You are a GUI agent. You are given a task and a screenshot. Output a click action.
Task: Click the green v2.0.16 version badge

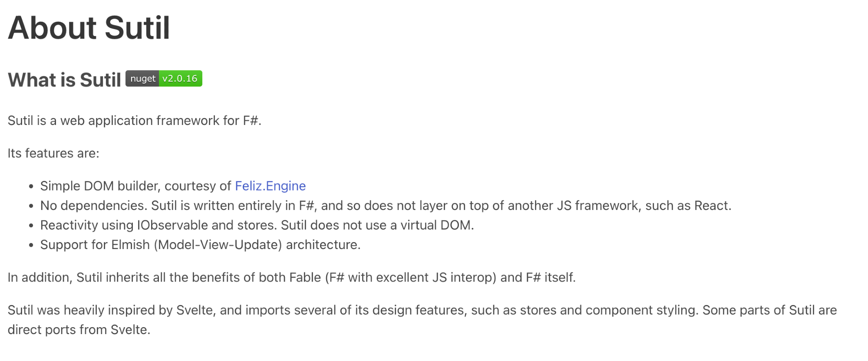180,79
